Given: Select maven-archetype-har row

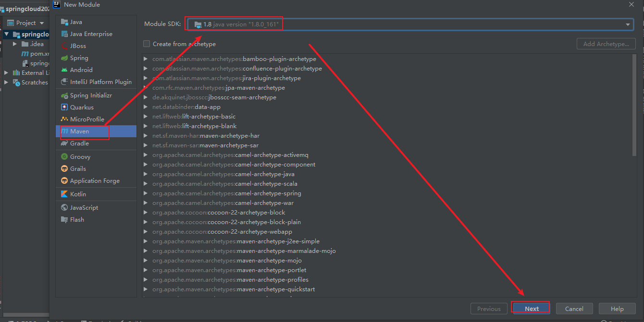Looking at the screenshot, I should point(387,136).
